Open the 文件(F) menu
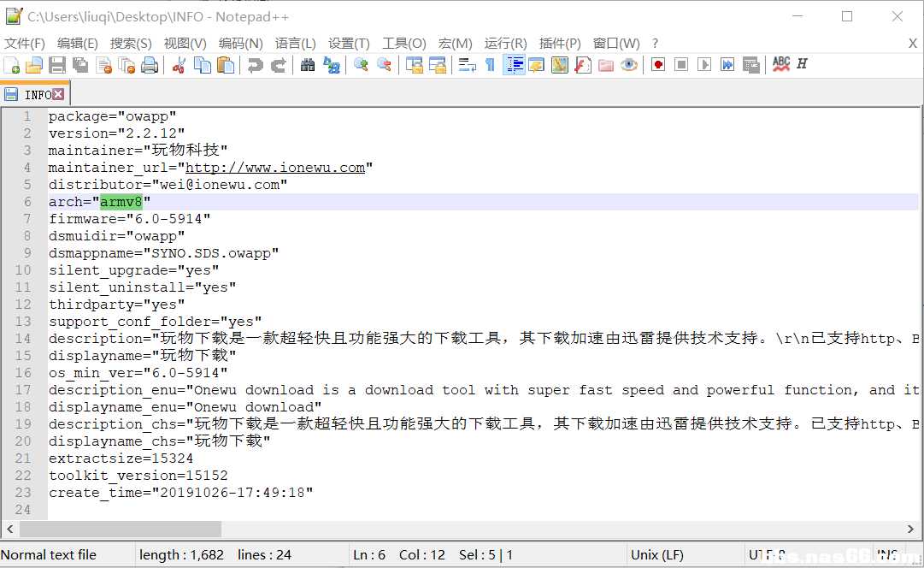Screen dimensions: 924x568 25,44
